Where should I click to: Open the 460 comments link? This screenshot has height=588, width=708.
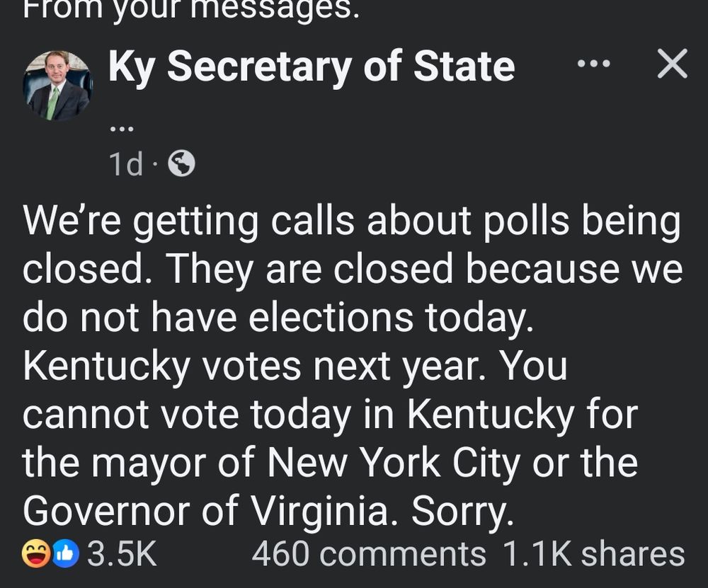point(368,554)
